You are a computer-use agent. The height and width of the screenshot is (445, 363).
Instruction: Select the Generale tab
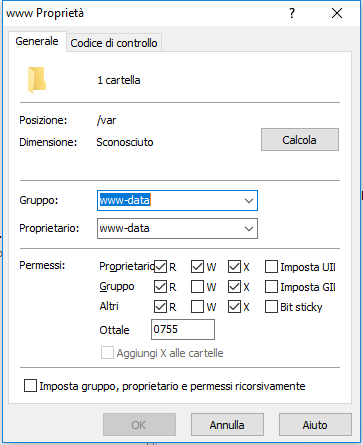37,41
